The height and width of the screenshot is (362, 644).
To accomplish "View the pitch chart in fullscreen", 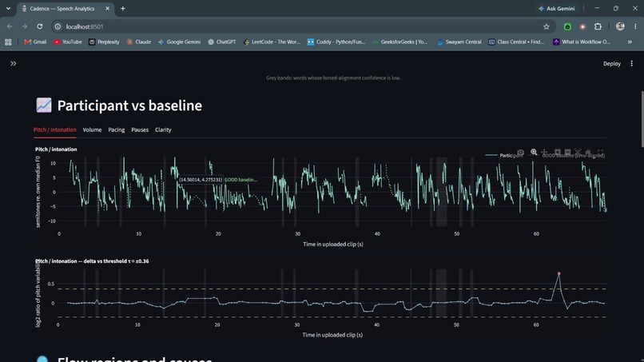I will pos(601,152).
